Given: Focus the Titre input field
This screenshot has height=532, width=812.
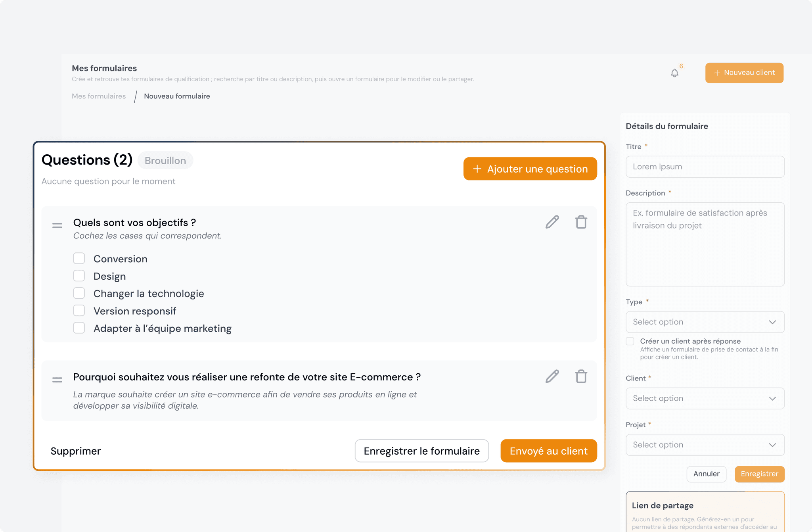Looking at the screenshot, I should pyautogui.click(x=705, y=167).
